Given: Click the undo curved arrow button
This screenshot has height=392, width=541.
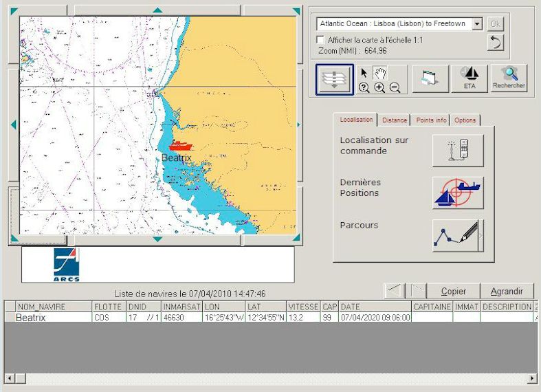Looking at the screenshot, I should click(496, 43).
